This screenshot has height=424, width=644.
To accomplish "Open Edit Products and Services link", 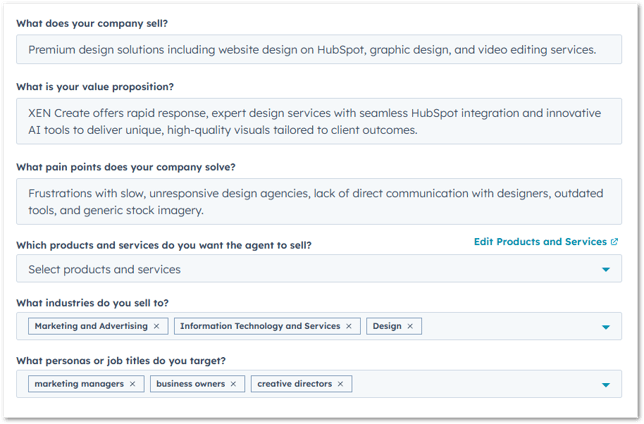I will [540, 242].
